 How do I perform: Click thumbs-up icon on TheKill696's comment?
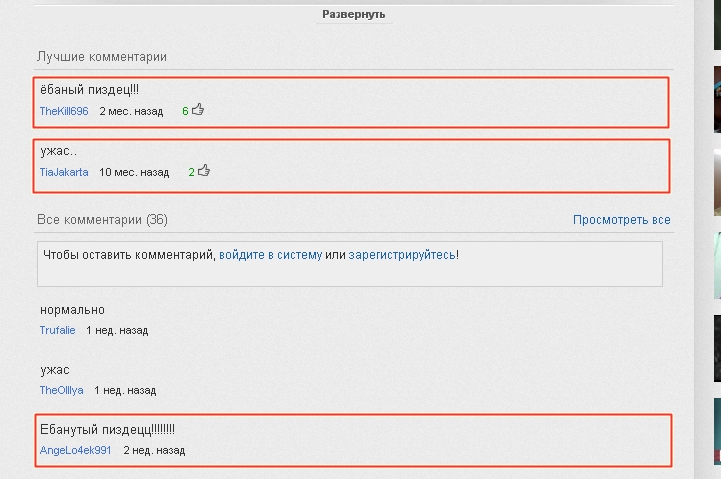pos(198,110)
